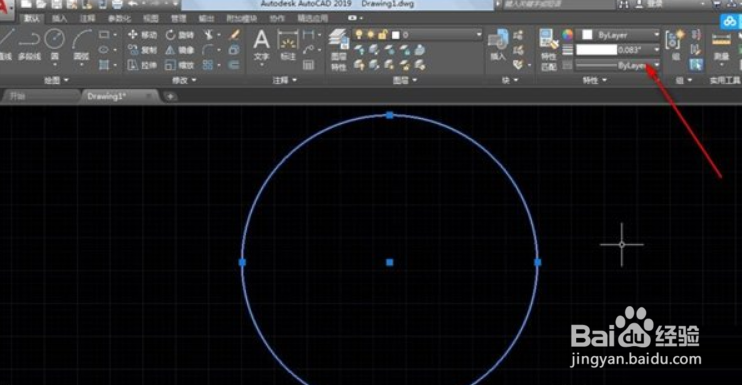This screenshot has width=743, height=385.
Task: Click the Plot/print icon in quick access toolbar
Action: click(117, 5)
